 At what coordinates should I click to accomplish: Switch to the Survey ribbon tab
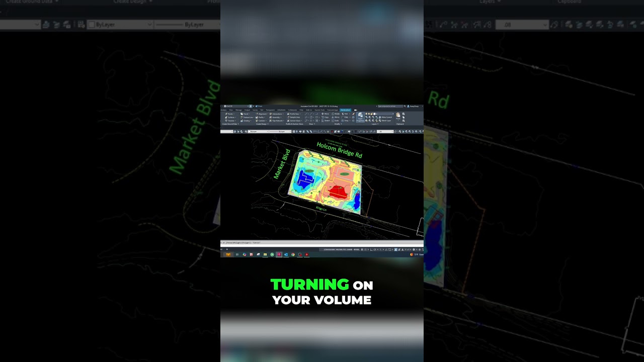pos(255,110)
